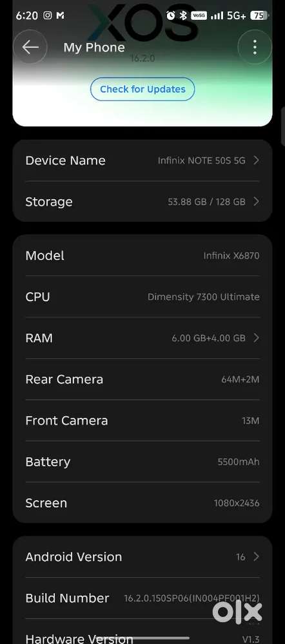Viewport: 285px width, 644px height.
Task: Tap the 5G+ signal strength icon
Action: [228, 15]
